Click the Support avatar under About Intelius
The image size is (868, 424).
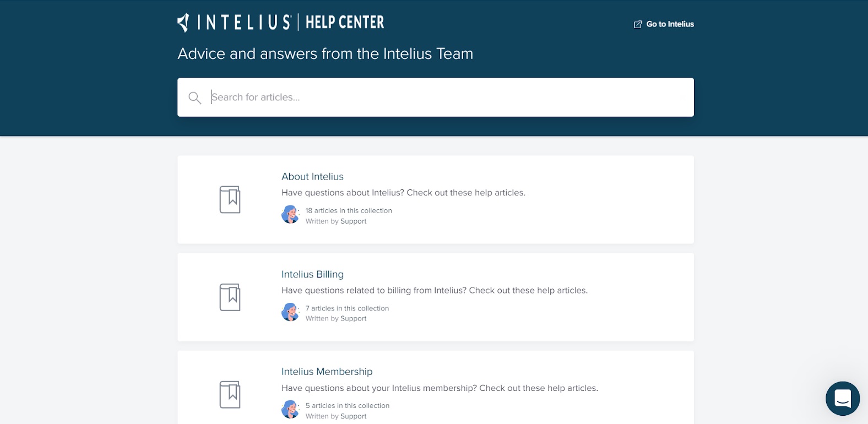point(290,215)
